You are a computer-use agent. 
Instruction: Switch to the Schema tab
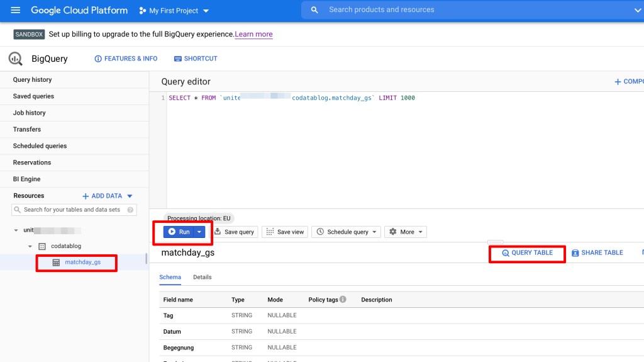pyautogui.click(x=170, y=277)
